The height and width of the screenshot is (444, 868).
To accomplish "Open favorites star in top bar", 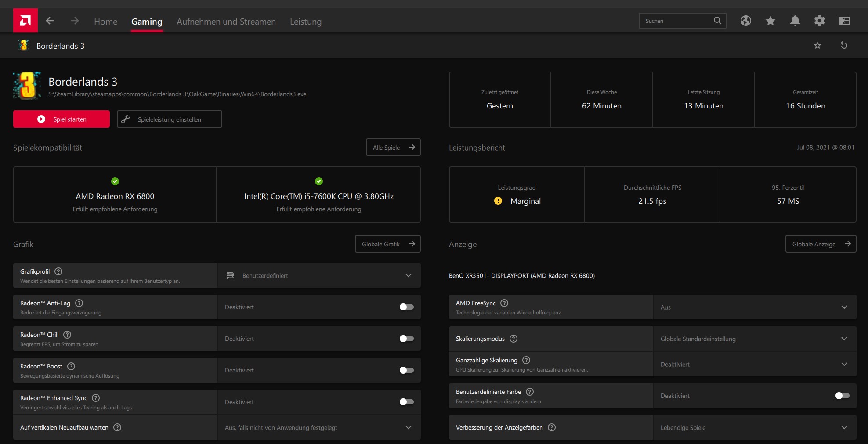I will (770, 21).
